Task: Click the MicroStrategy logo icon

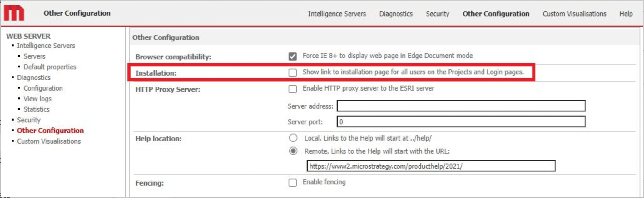Action: pos(14,13)
